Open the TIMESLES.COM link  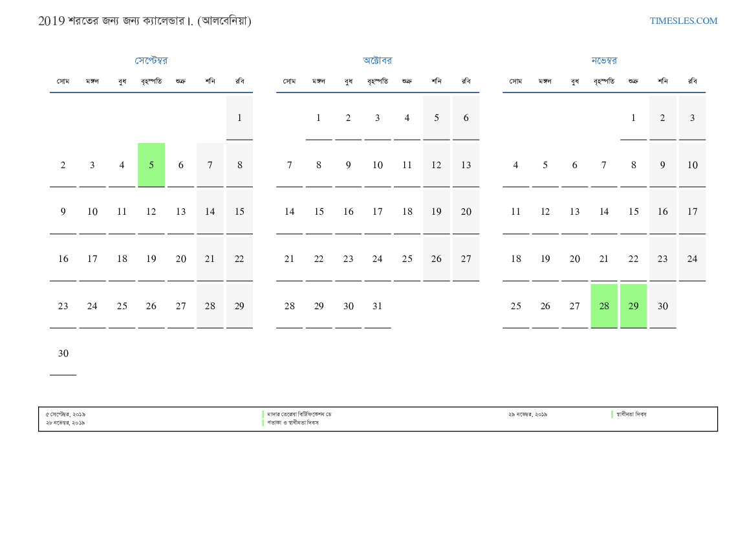coord(683,21)
